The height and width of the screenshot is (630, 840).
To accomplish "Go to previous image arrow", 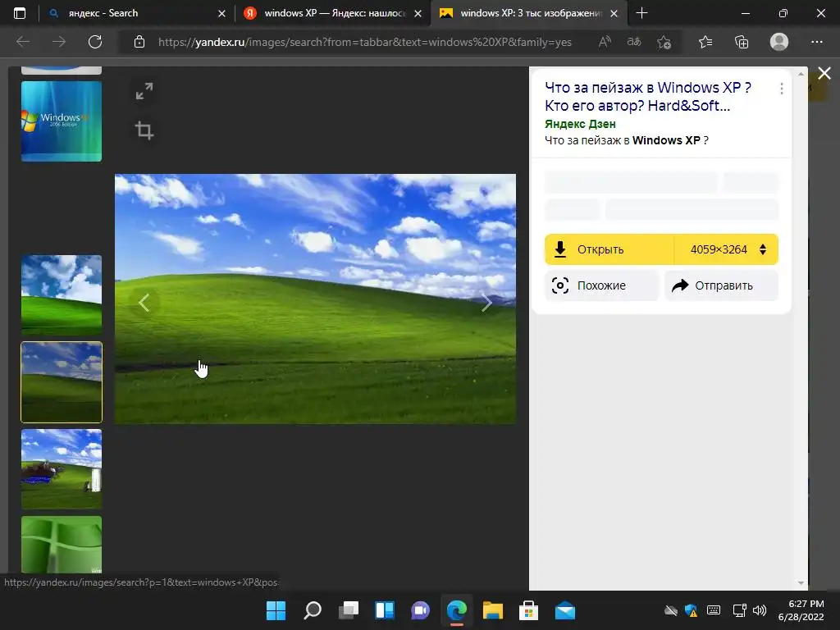I will click(144, 303).
